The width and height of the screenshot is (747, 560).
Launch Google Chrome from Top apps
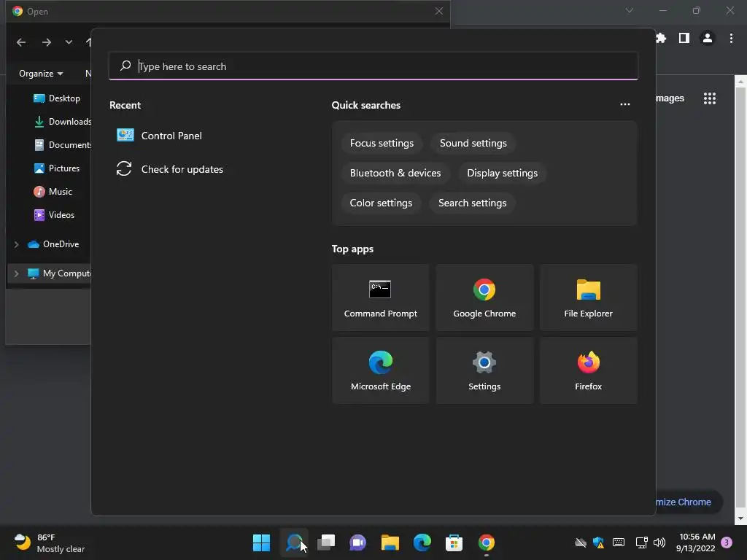484,297
